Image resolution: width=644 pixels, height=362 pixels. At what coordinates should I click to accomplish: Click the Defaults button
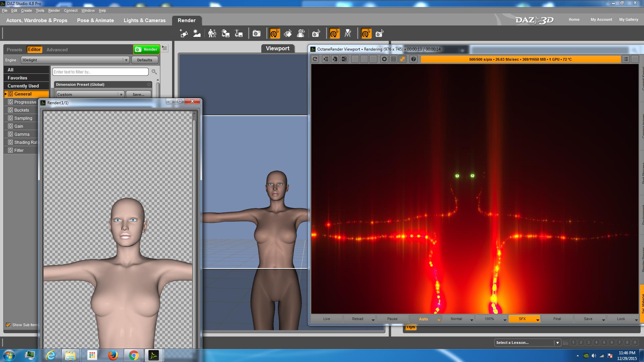coord(145,60)
